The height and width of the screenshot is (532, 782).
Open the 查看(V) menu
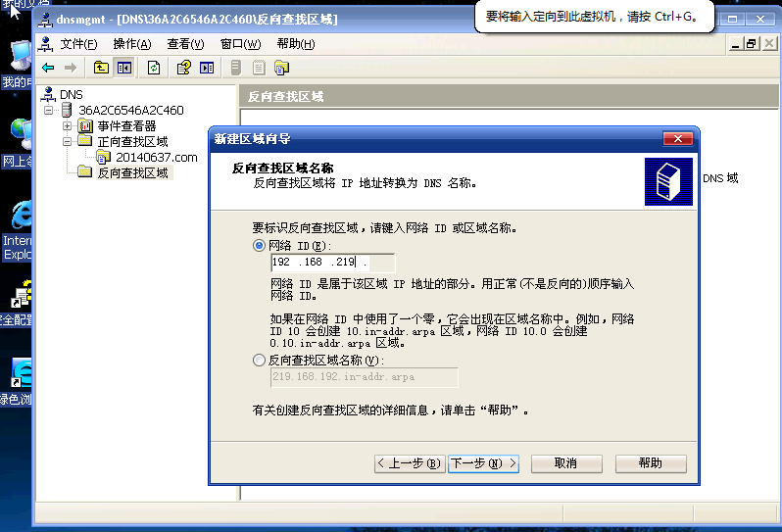click(x=185, y=44)
